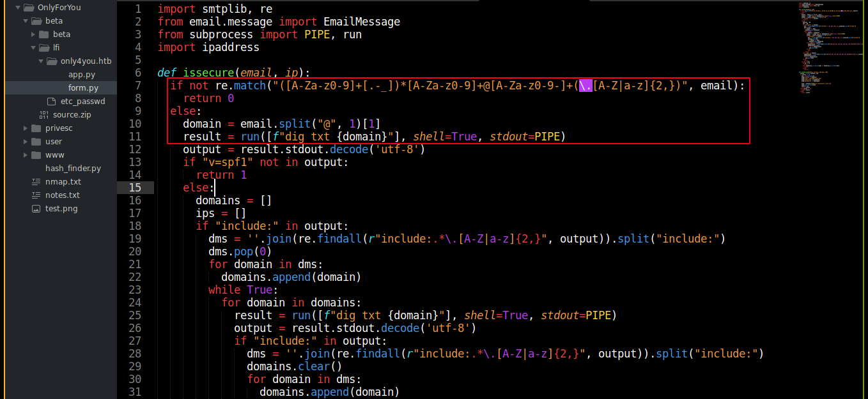Click the test.png image file icon

pyautogui.click(x=36, y=209)
